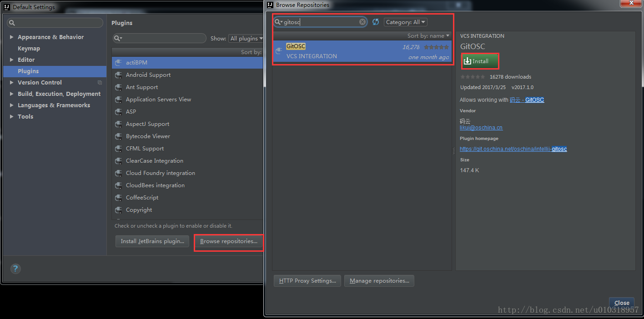Screen dimensions: 644x319
Task: Click plugin icon beside Android Support
Action: (118, 75)
